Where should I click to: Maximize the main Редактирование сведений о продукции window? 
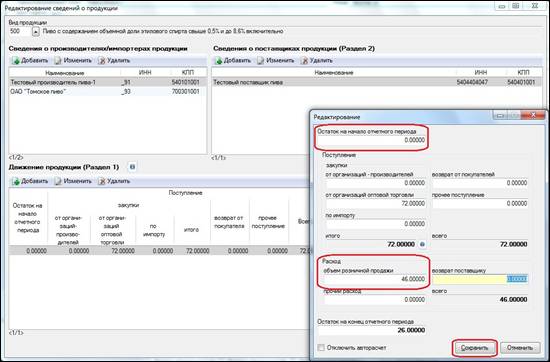515,6
